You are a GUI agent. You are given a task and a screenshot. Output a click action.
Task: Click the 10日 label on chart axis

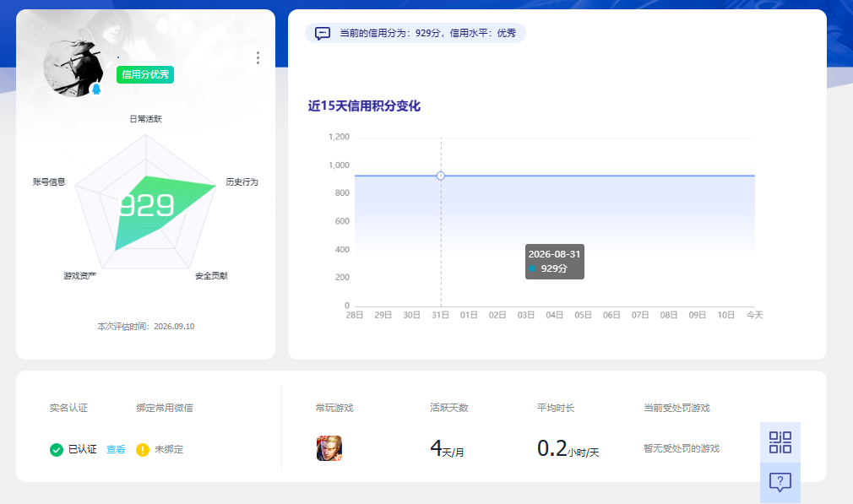(726, 315)
